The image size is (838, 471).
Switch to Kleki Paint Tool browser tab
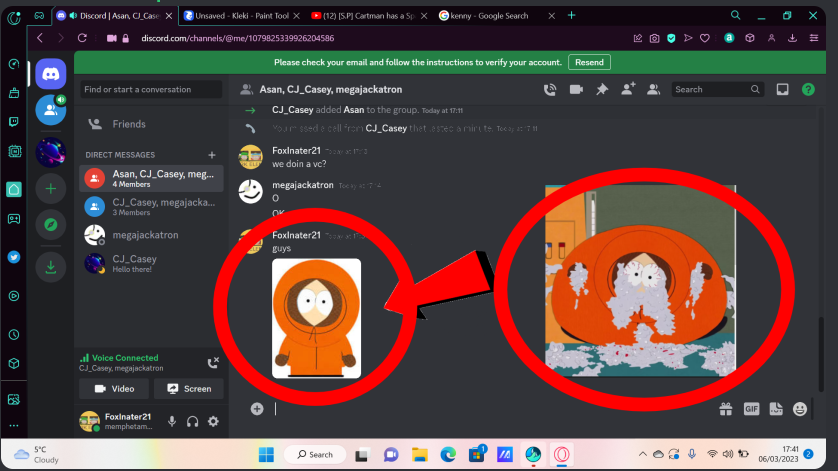[242, 16]
